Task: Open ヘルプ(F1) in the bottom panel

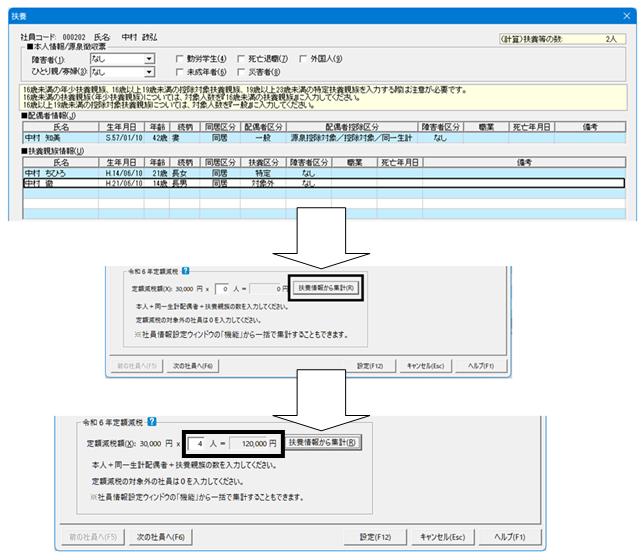Action: [510, 537]
